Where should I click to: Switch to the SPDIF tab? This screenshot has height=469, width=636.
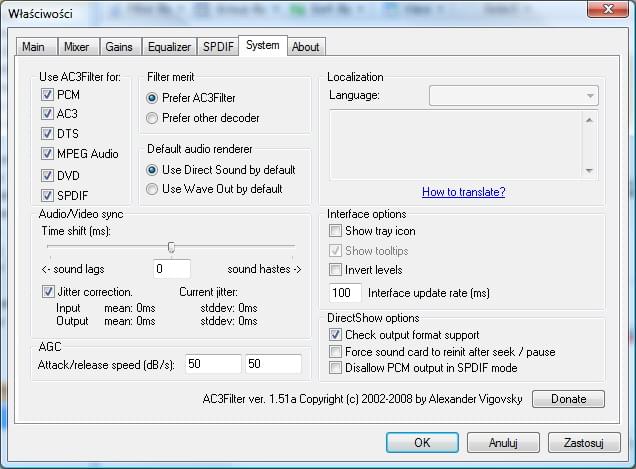pyautogui.click(x=218, y=47)
